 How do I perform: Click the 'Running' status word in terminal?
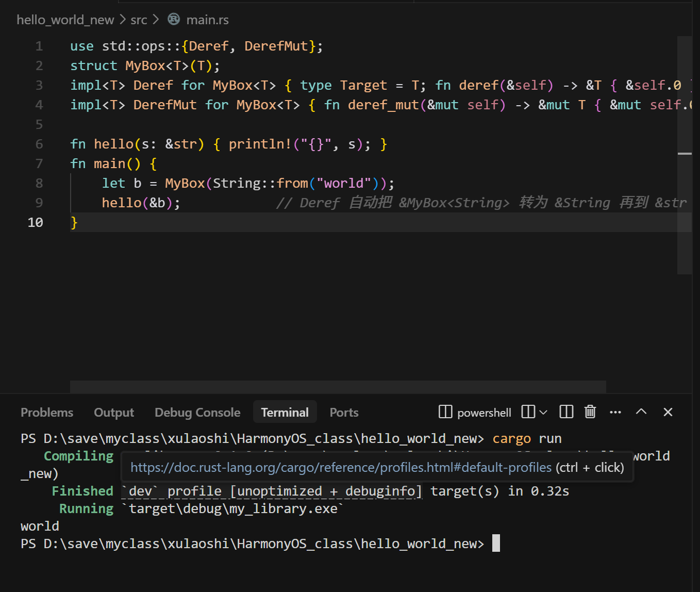86,509
